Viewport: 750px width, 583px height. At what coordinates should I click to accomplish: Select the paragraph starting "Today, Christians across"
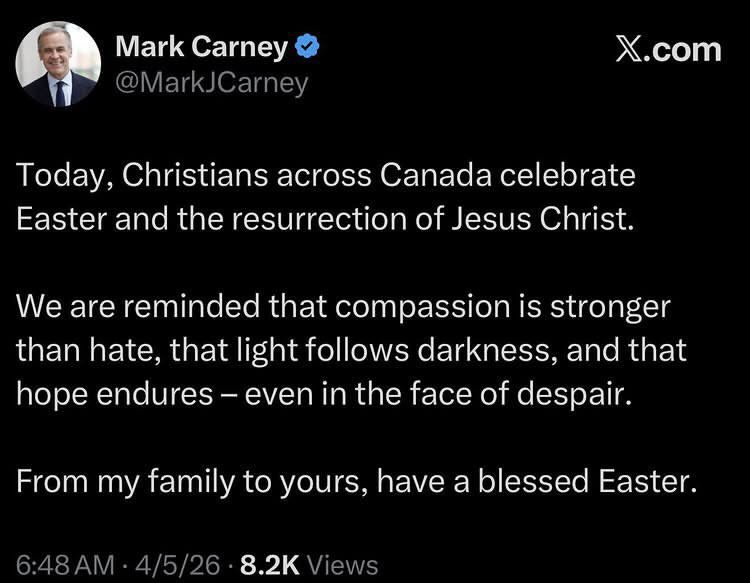pos(326,198)
